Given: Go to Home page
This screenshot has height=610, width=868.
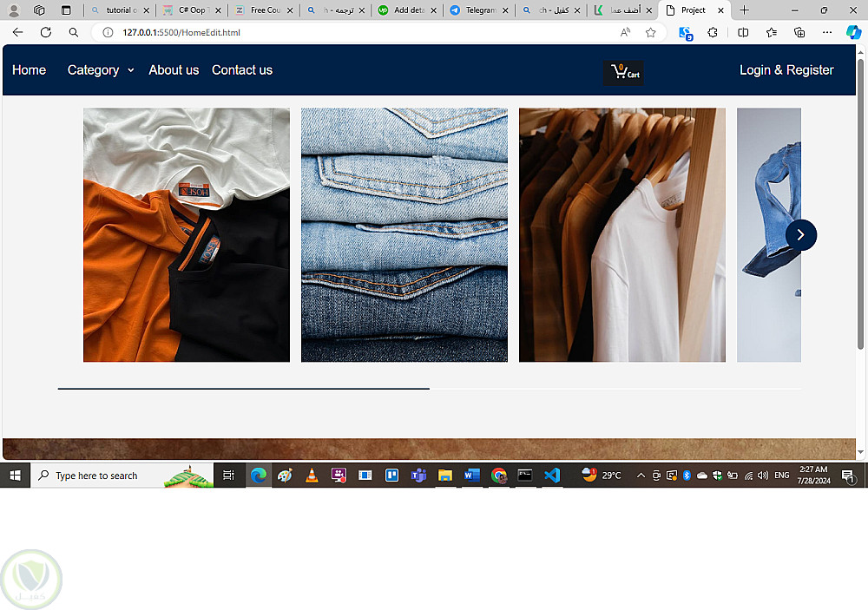Looking at the screenshot, I should pos(29,70).
